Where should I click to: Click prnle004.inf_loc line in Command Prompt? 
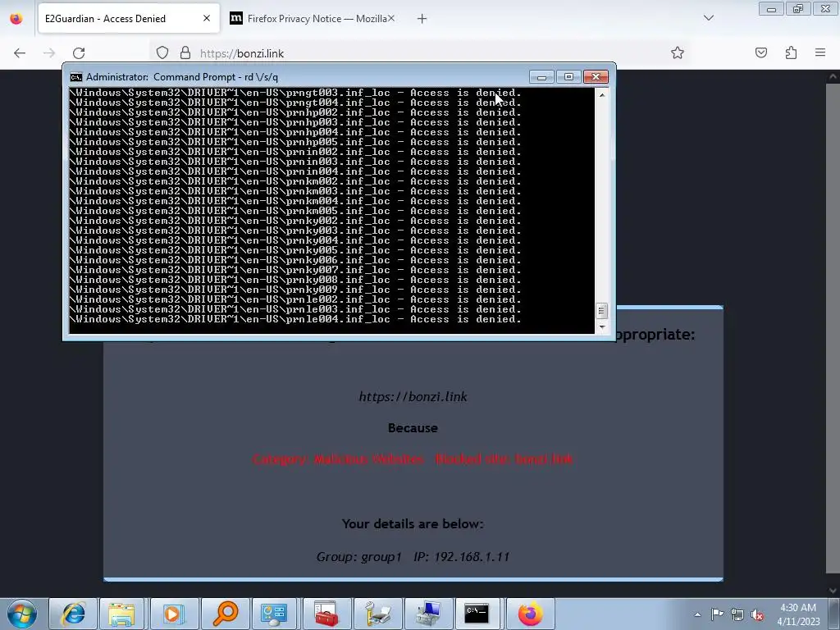[x=295, y=319]
